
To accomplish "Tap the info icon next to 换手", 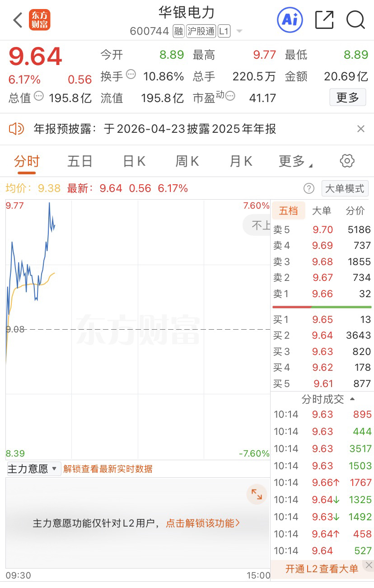I will 131,74.
